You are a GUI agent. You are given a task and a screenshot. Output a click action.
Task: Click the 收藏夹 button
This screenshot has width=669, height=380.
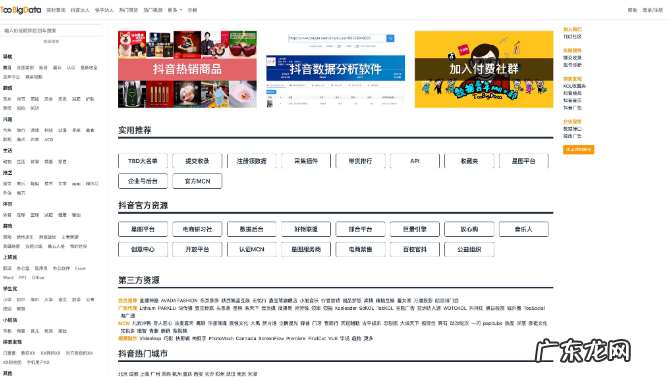pos(469,161)
